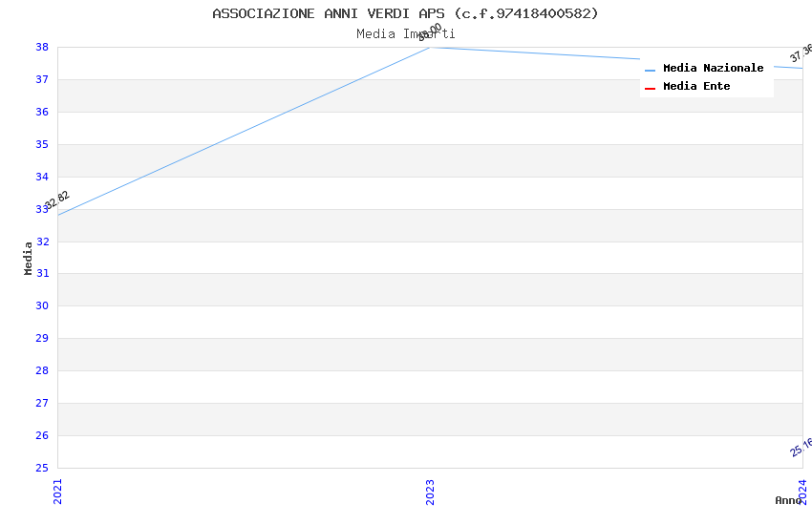
Task: Click the y-axis value 31
Action: [42, 274]
